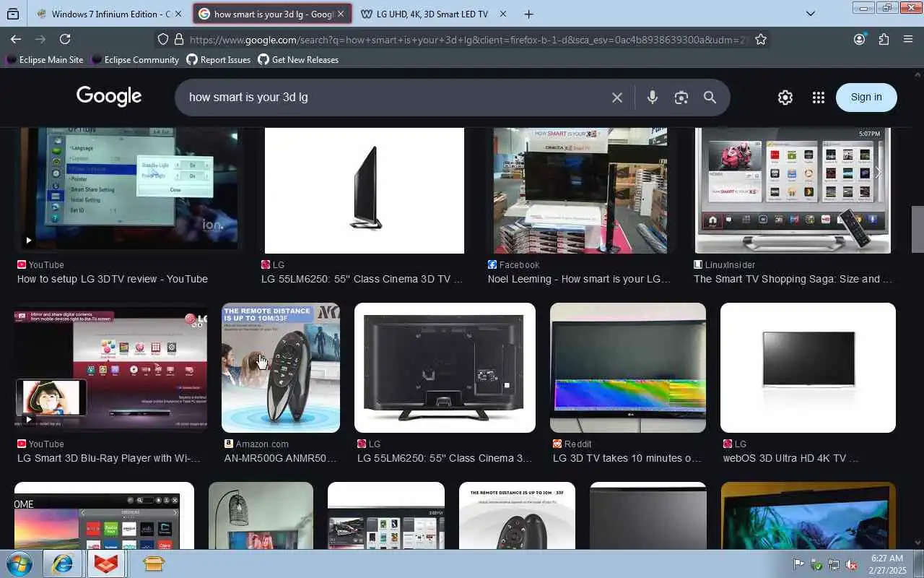Reload the current page
The width and height of the screenshot is (924, 578).
[x=65, y=39]
